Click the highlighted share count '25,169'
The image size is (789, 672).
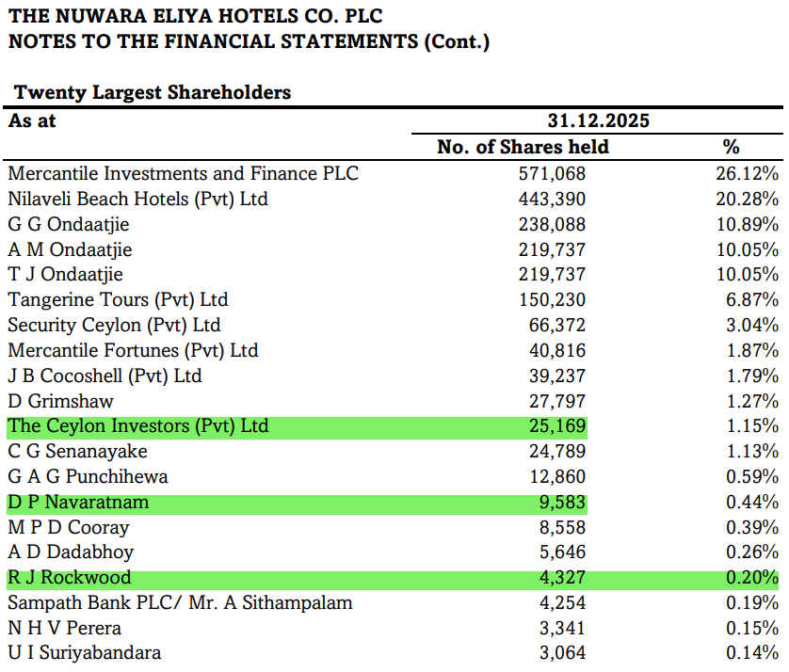click(557, 426)
